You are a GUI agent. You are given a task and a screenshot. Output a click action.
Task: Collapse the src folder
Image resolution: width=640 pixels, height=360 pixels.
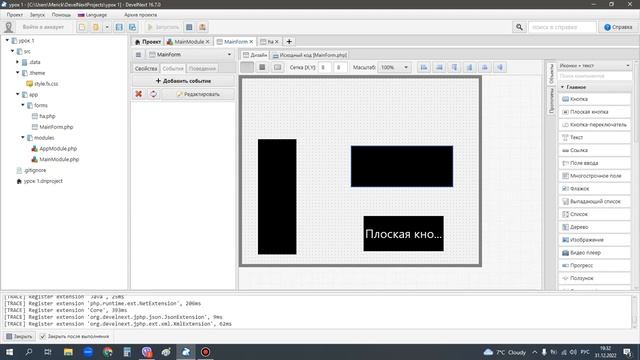12,51
